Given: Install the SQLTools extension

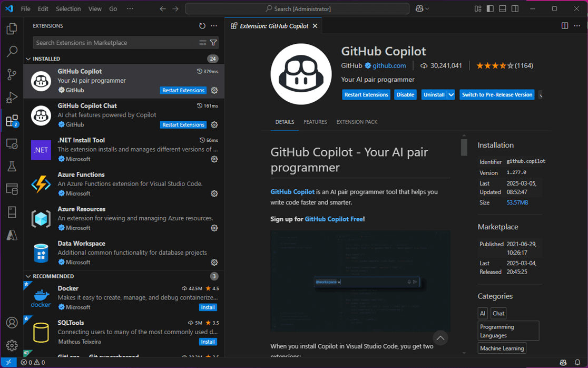Looking at the screenshot, I should coord(208,342).
